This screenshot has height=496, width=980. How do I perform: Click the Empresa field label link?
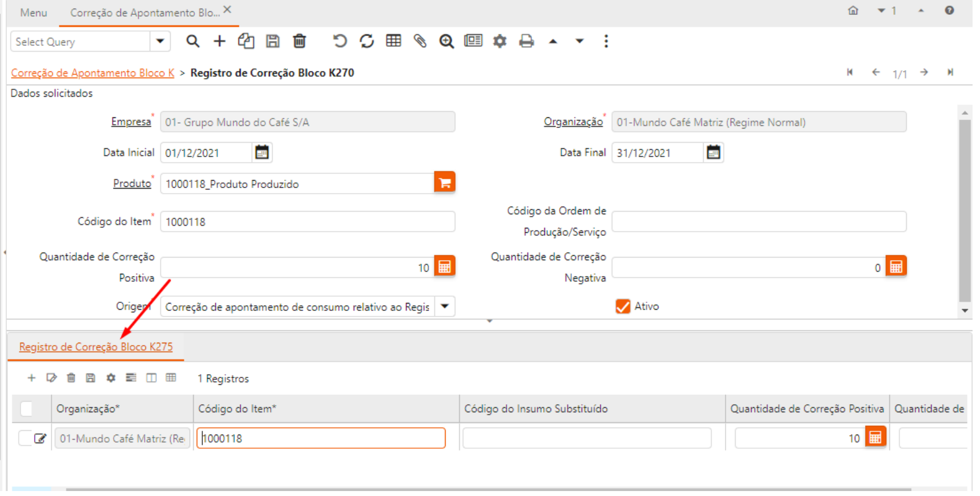130,122
